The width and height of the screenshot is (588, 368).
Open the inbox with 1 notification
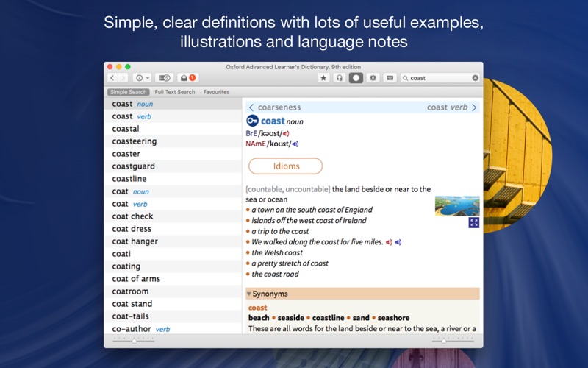coord(188,78)
